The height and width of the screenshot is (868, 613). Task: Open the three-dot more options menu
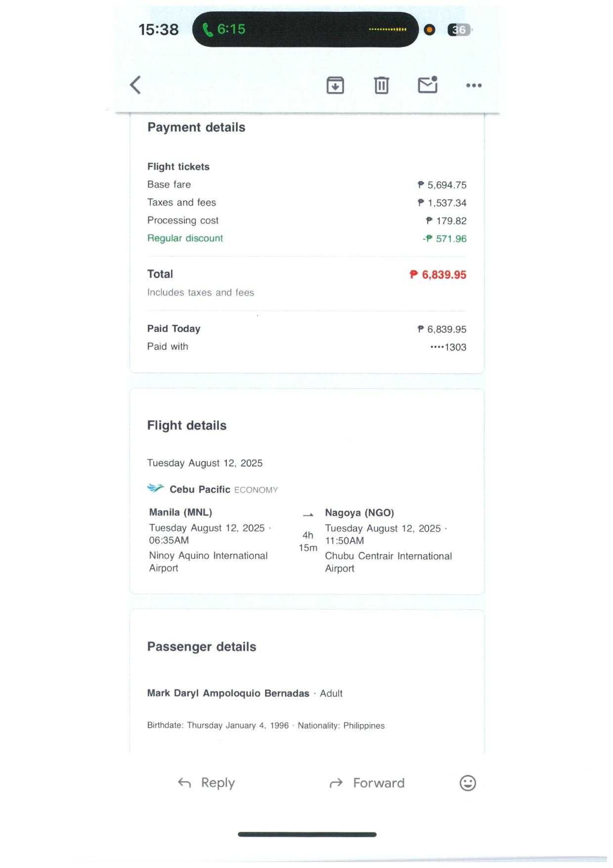(x=474, y=86)
